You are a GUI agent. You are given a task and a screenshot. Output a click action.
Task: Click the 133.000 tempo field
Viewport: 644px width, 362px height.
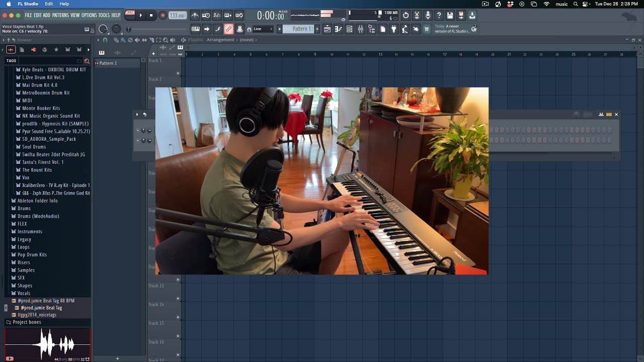pos(177,16)
